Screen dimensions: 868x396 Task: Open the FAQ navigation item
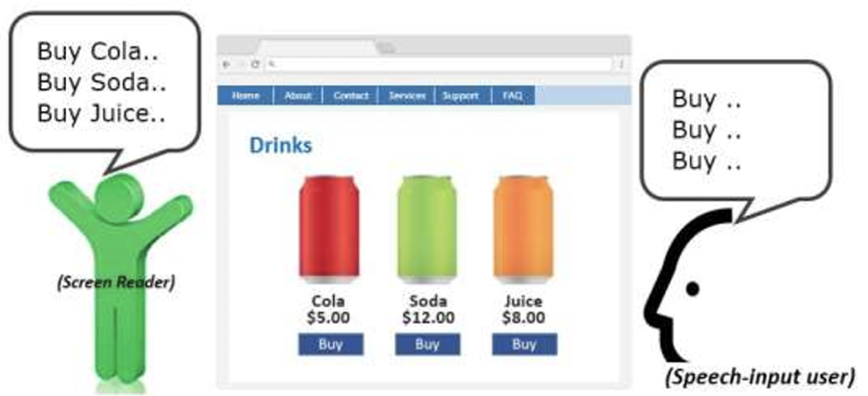(x=513, y=96)
